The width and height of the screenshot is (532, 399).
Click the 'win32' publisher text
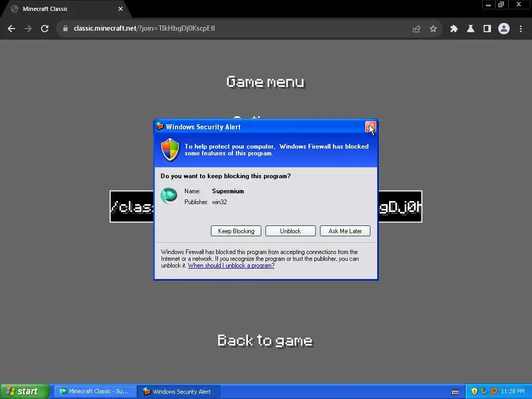(x=220, y=202)
